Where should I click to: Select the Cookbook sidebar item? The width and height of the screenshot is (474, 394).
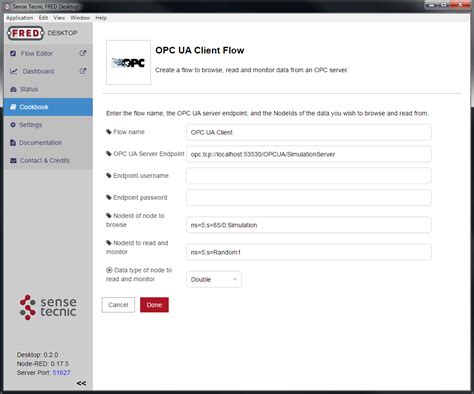click(48, 107)
